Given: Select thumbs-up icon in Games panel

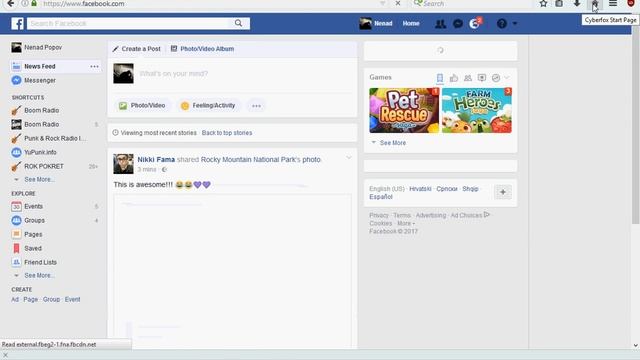Looking at the screenshot, I should click(x=453, y=78).
